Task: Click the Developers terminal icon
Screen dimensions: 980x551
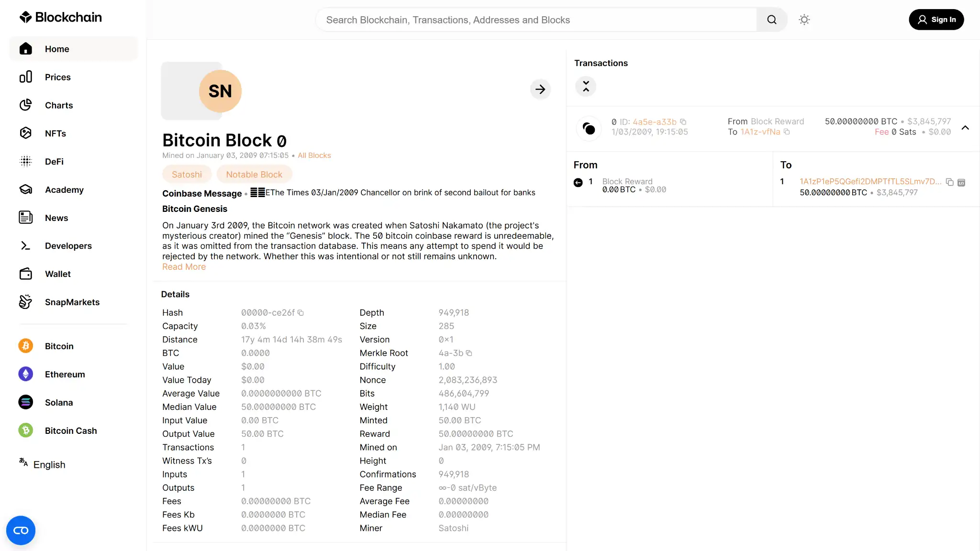Action: (26, 246)
